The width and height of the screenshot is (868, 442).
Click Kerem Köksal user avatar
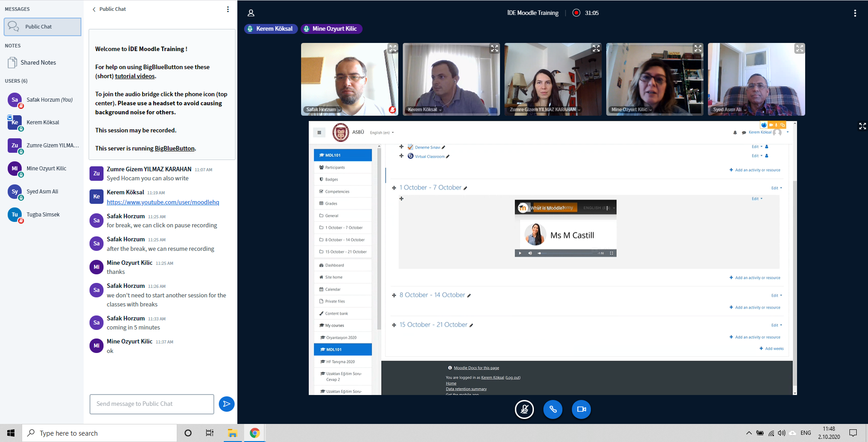coord(15,122)
